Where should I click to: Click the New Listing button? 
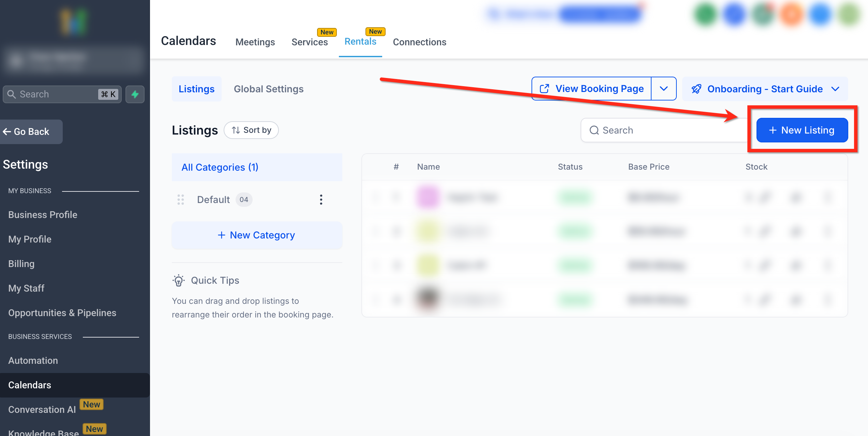click(x=802, y=130)
